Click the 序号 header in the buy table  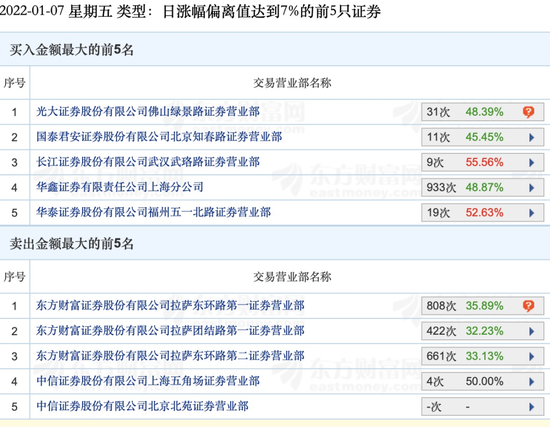point(14,83)
